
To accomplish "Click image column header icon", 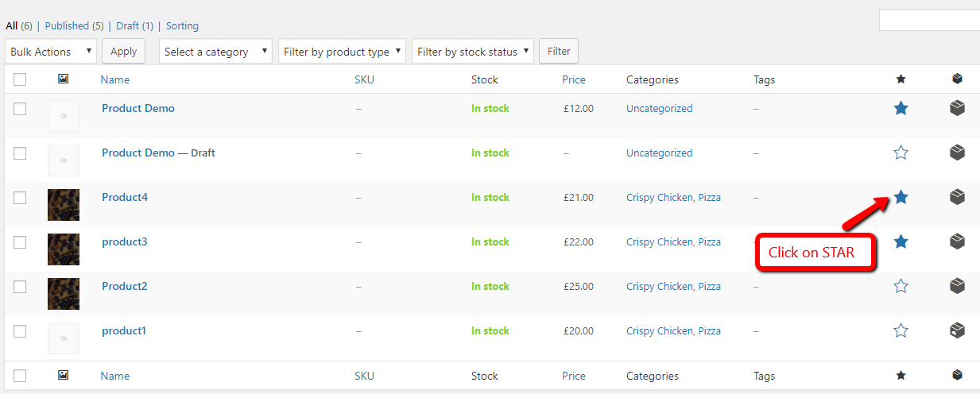I will pos(64,79).
